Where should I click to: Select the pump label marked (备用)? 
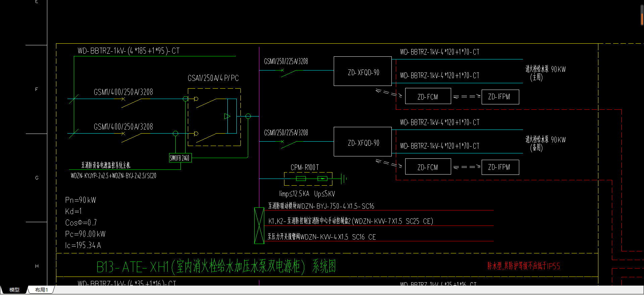pos(545,144)
